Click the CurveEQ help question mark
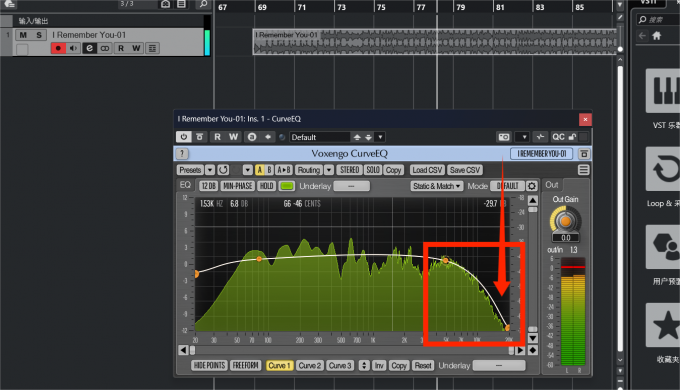 [x=182, y=154]
